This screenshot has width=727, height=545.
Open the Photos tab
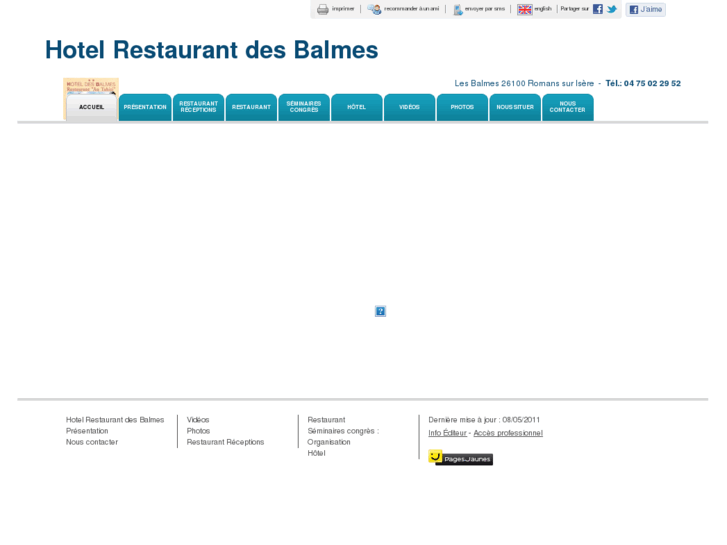coord(462,107)
